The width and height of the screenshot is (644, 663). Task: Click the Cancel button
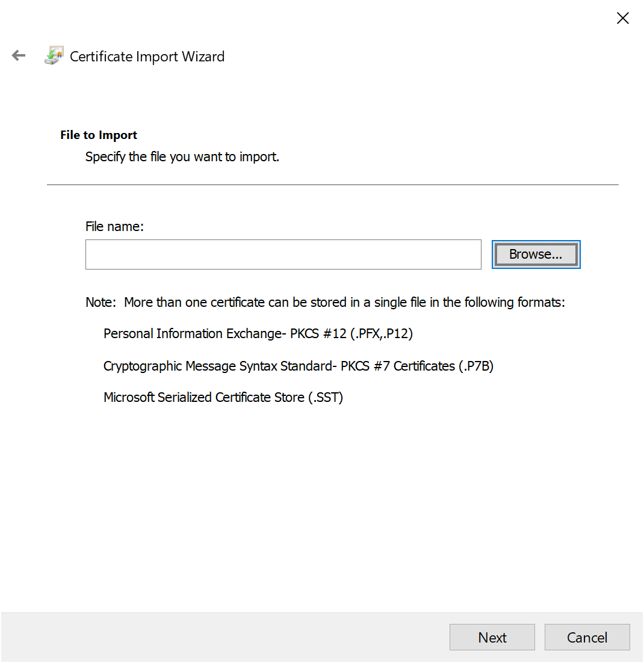pos(587,637)
